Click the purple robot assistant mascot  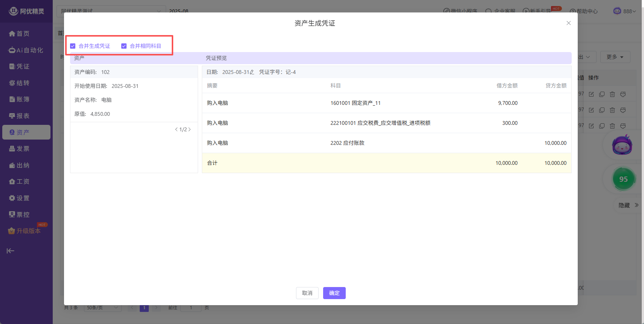pyautogui.click(x=622, y=145)
